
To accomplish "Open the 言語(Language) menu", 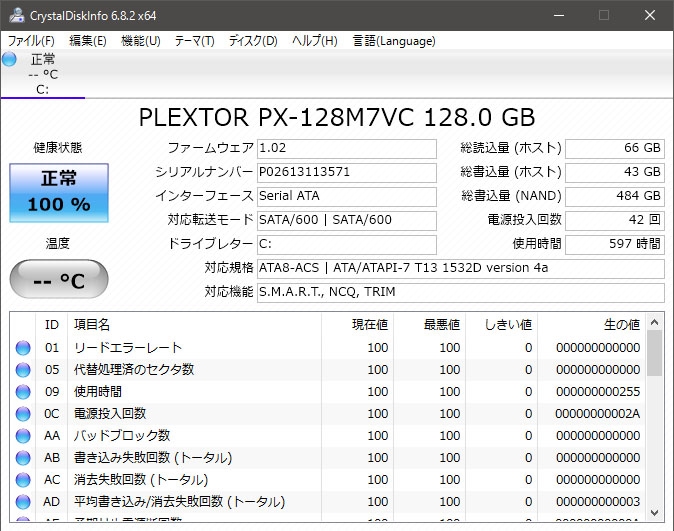I will [394, 41].
